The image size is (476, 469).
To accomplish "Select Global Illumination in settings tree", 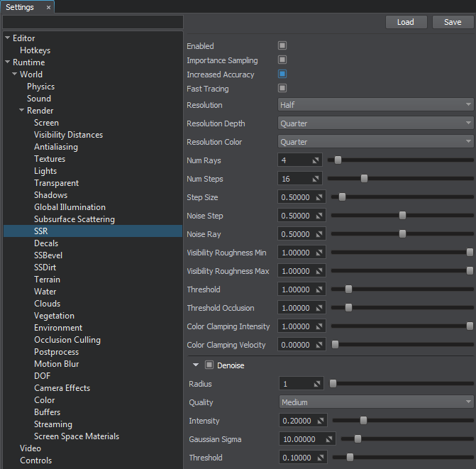I will click(x=70, y=207).
